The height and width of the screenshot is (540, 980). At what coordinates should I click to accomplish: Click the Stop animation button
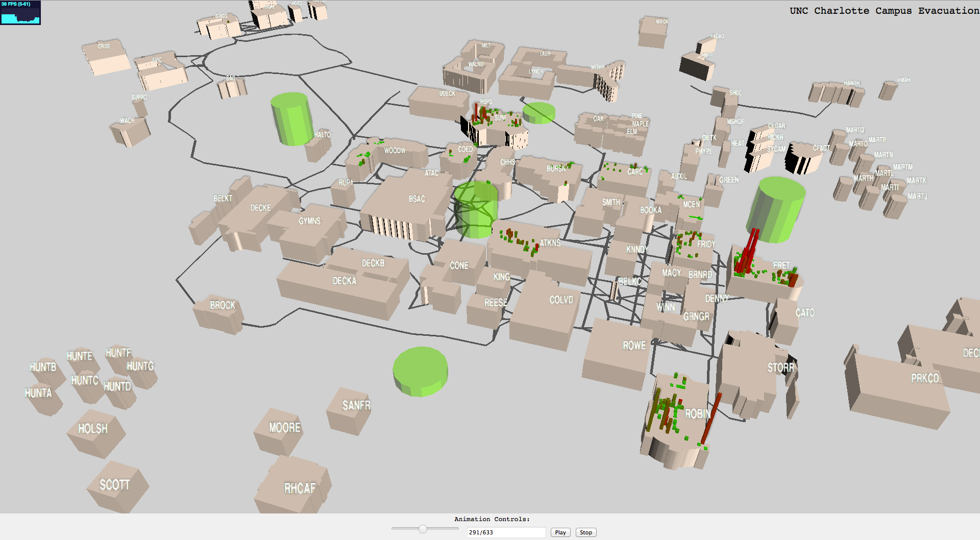(586, 532)
